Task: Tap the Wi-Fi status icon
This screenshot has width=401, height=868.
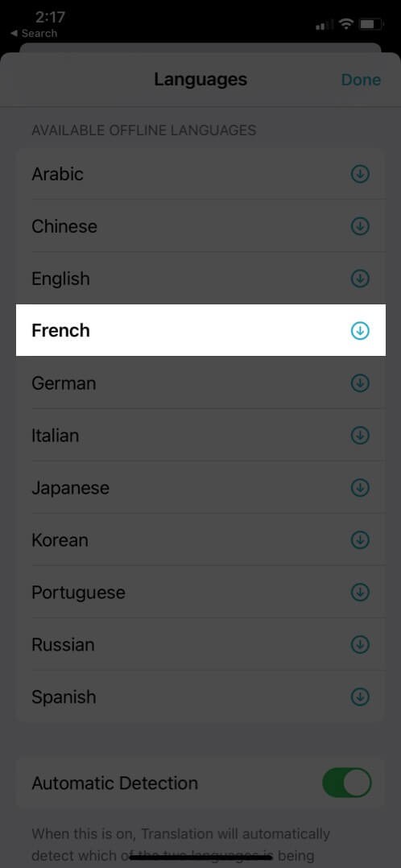Action: 347,23
